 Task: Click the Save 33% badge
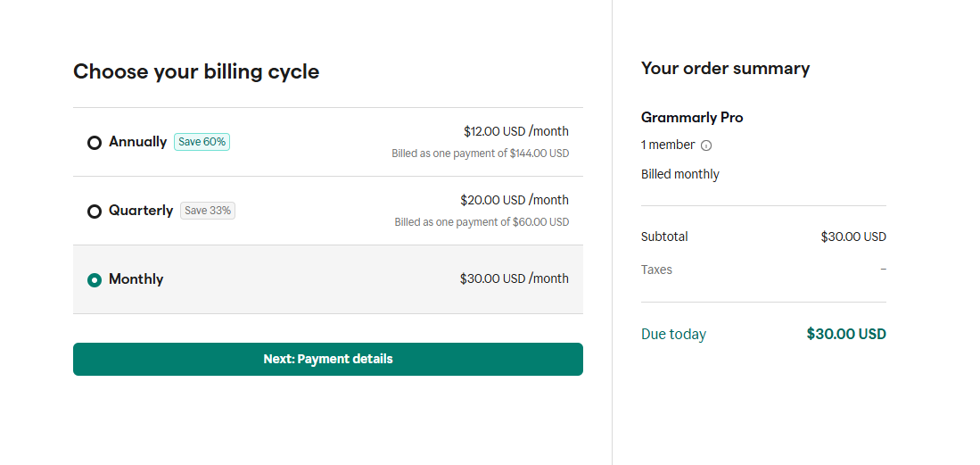pos(208,211)
